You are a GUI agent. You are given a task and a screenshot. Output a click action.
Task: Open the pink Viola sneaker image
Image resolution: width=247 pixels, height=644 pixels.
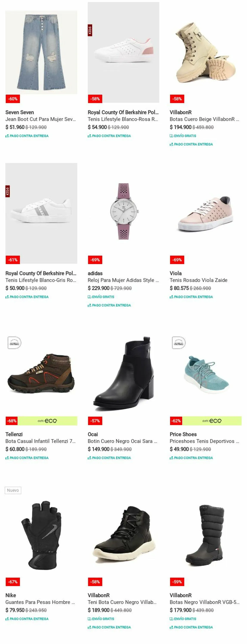point(206,214)
